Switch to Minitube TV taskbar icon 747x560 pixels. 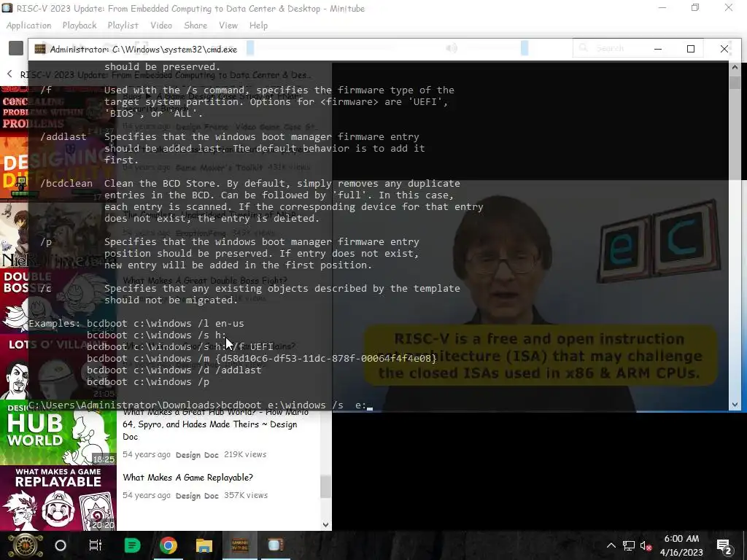click(275, 545)
